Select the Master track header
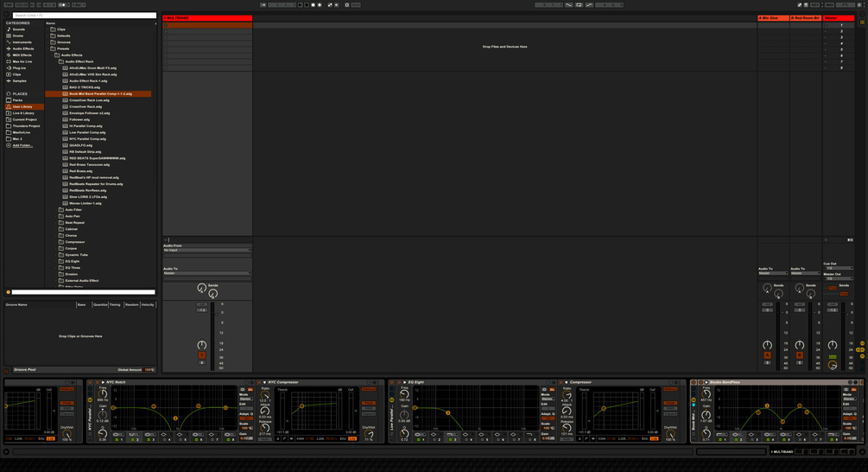 [x=837, y=17]
